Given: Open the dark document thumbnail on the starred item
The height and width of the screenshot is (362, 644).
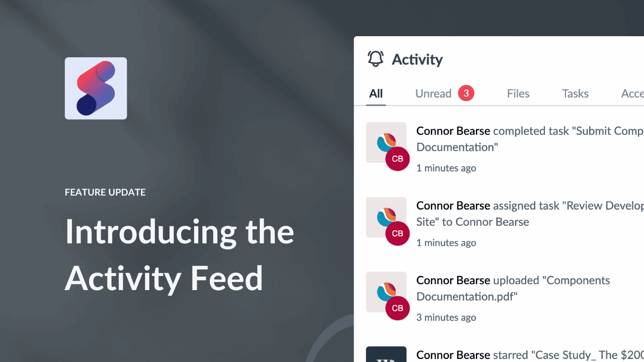Looking at the screenshot, I should [x=386, y=354].
